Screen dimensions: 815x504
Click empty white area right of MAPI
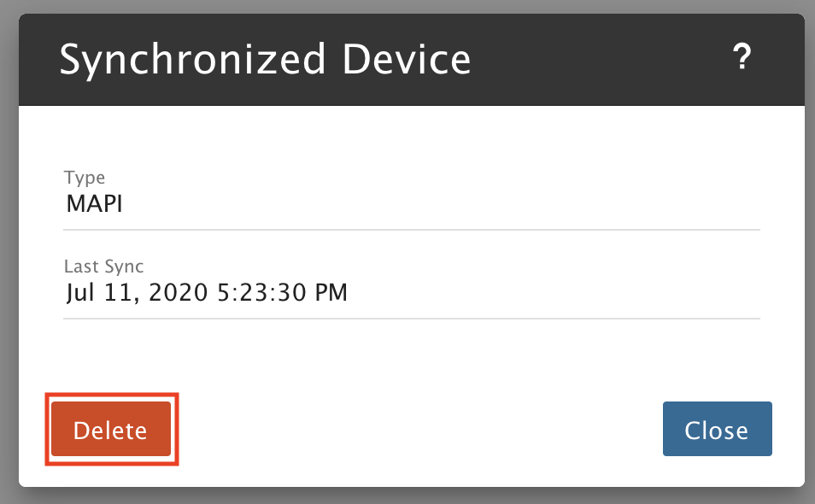[442, 203]
